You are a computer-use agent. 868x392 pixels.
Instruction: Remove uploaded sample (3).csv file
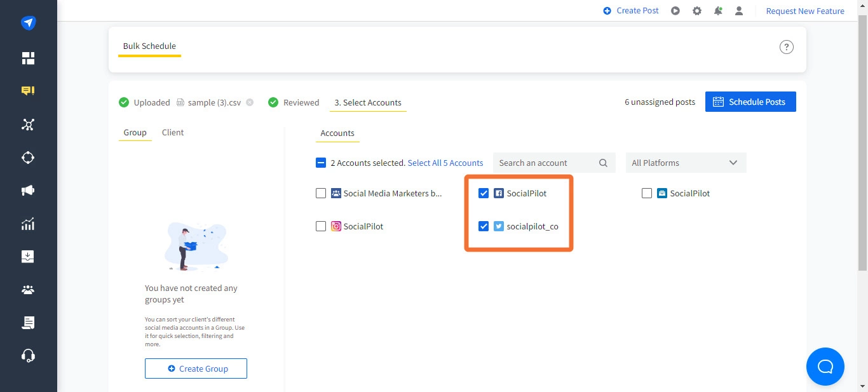250,102
